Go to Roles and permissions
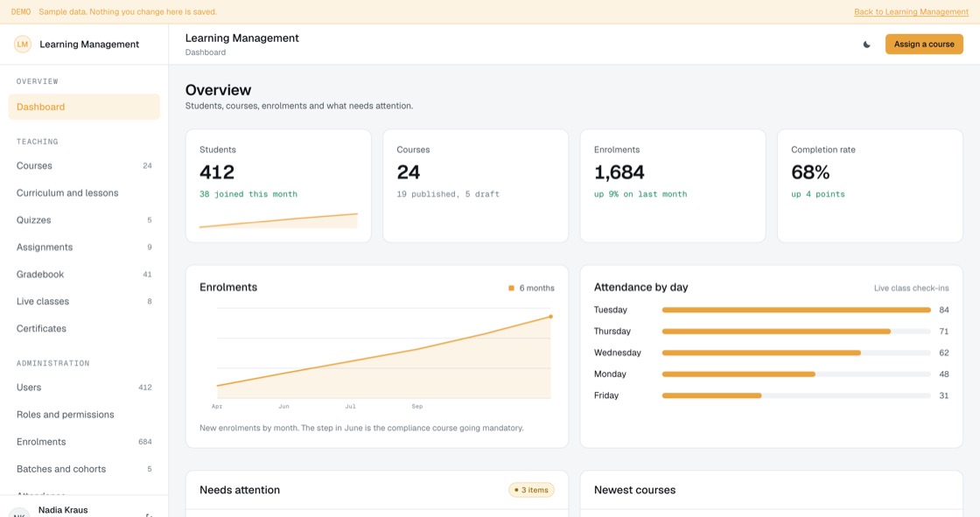Viewport: 980px width, 517px height. pos(84,415)
